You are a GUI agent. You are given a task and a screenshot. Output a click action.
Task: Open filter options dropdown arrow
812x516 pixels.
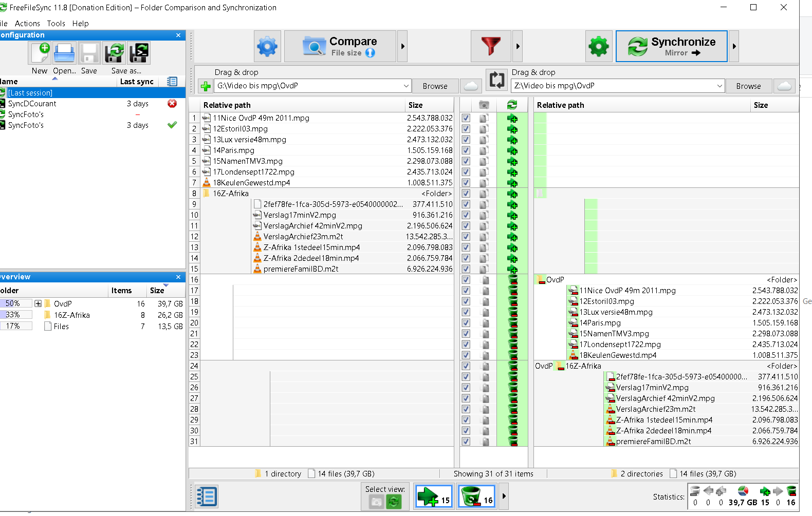point(518,46)
